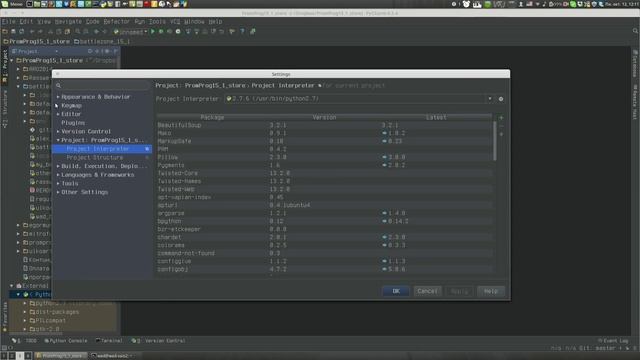Expand Appearance & Behavior settings
This screenshot has width=640, height=360.
[58, 97]
